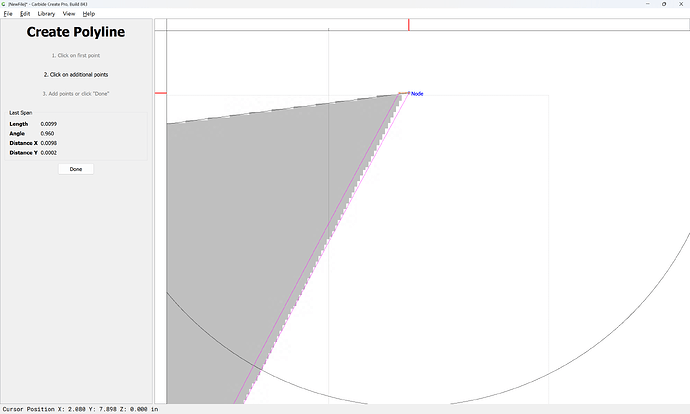
Task: Click the Distance Y value 0.0002
Action: pyautogui.click(x=48, y=153)
